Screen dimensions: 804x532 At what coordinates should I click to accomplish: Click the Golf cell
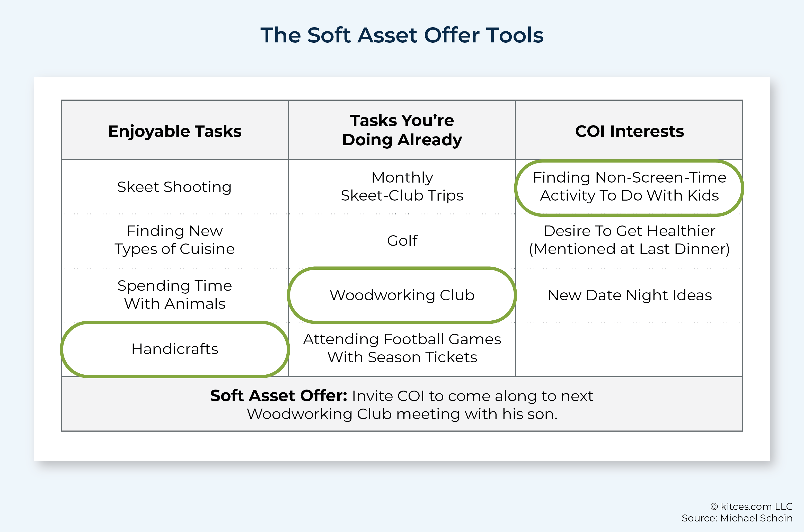[402, 241]
